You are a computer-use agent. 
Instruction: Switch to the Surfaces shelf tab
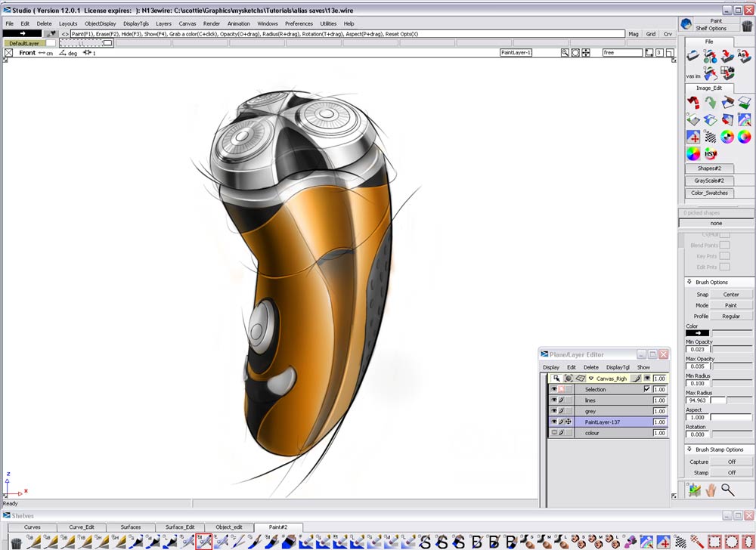pos(130,527)
